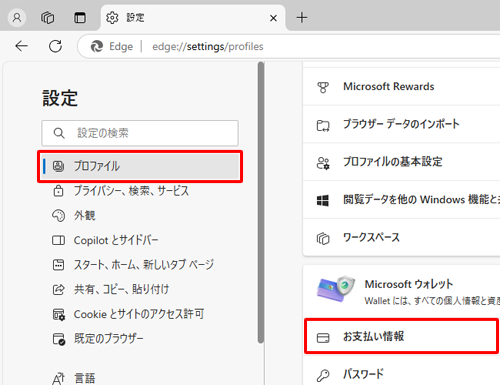Open スタート、ホーム、新しいタブ ページ settings
This screenshot has height=385, width=500.
click(x=140, y=265)
